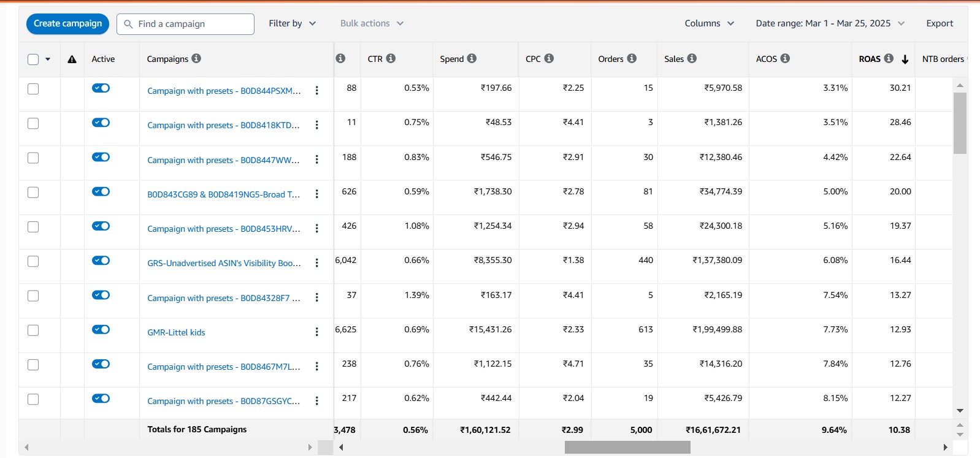Open actions menu for B0D844PSXM campaign
Screen dimensions: 980x458
pyautogui.click(x=316, y=91)
